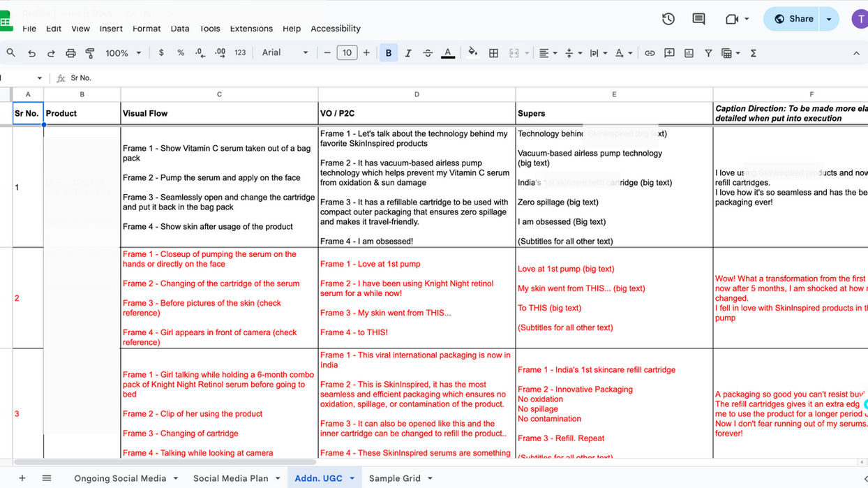This screenshot has height=488, width=868.
Task: Open the name box dropdown
Action: pos(39,78)
